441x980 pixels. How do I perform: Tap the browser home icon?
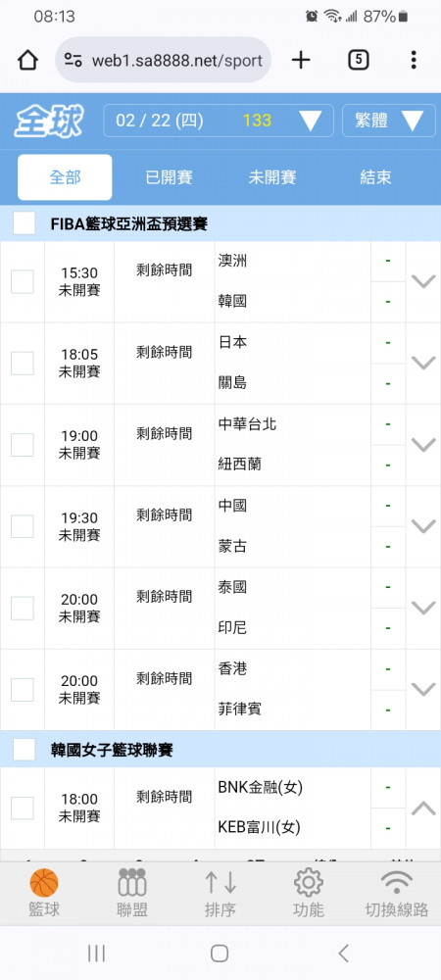pos(27,60)
